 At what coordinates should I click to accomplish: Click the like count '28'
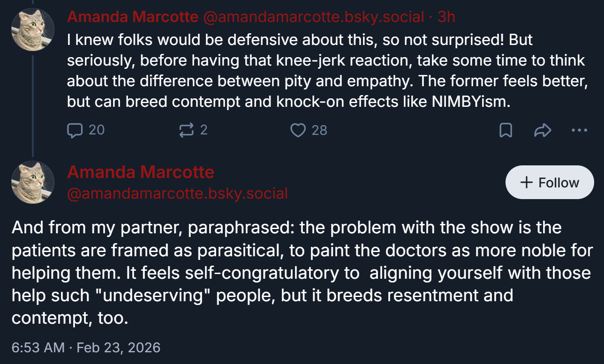point(319,130)
